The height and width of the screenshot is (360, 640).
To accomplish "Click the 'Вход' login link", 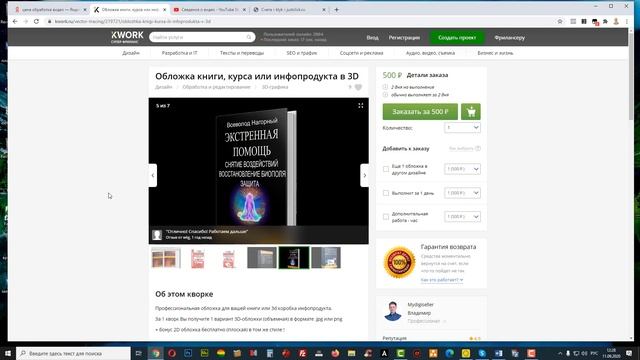I will click(x=372, y=38).
